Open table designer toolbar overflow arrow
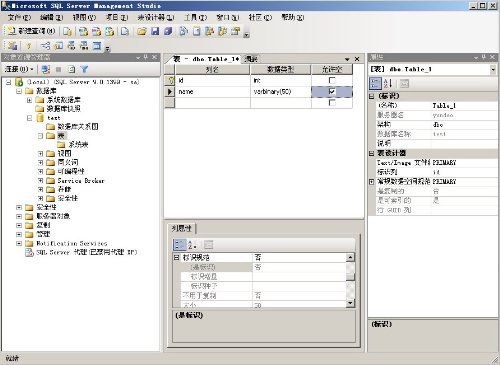 tap(107, 49)
